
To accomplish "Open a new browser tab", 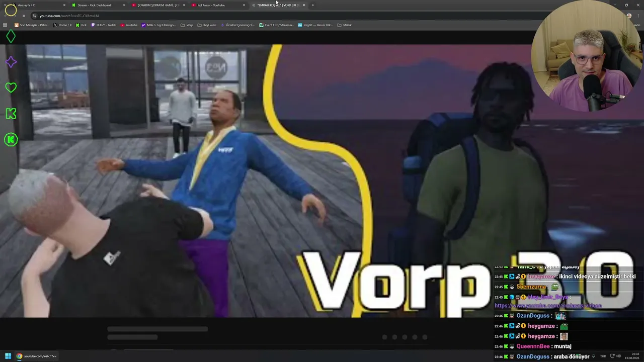I will [x=312, y=5].
